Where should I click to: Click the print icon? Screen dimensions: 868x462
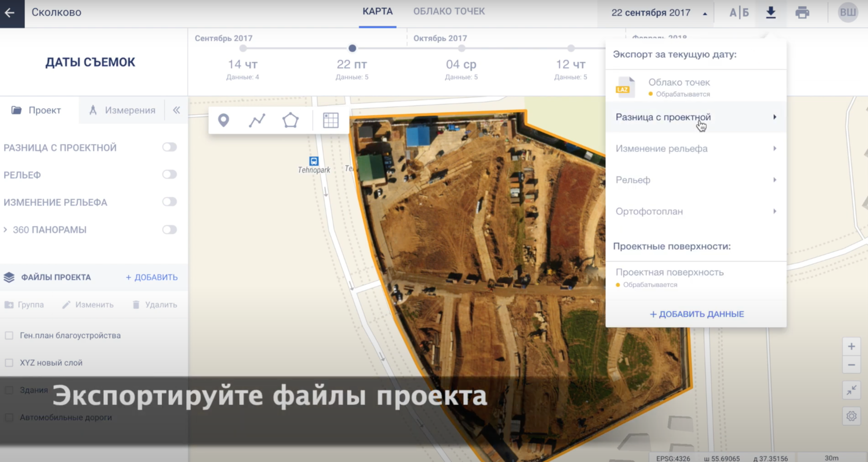[802, 13]
